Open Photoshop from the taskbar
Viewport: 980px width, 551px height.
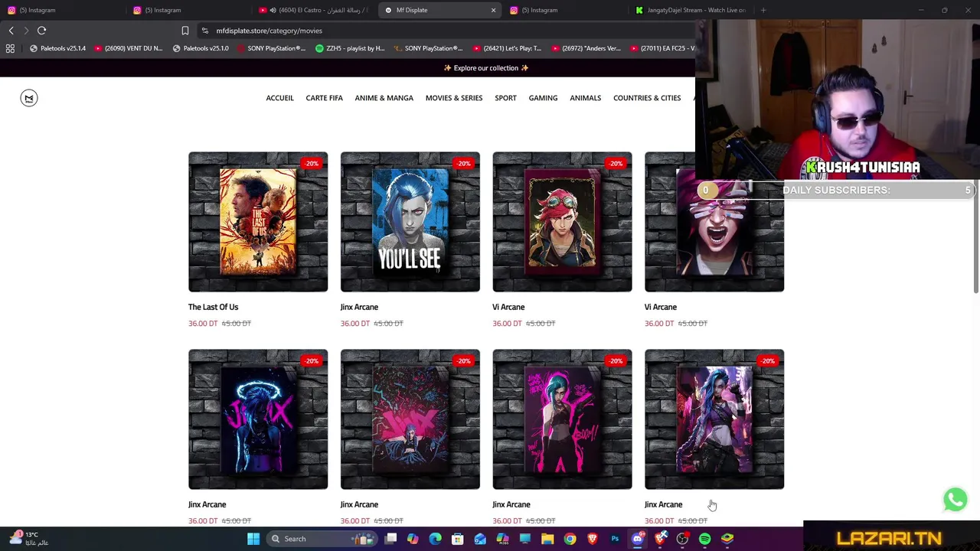click(615, 539)
